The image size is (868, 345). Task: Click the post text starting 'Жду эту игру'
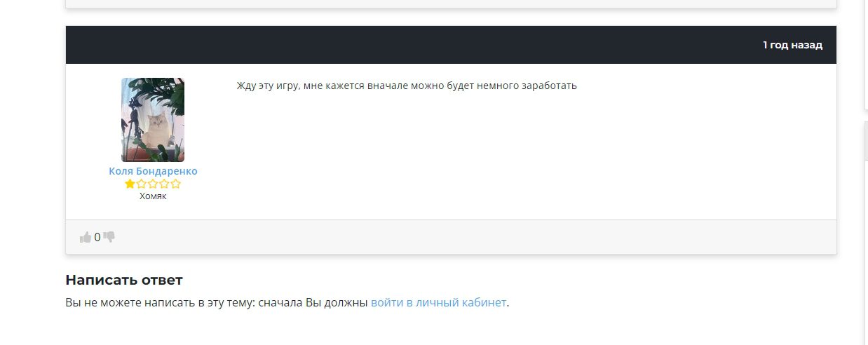[x=407, y=86]
